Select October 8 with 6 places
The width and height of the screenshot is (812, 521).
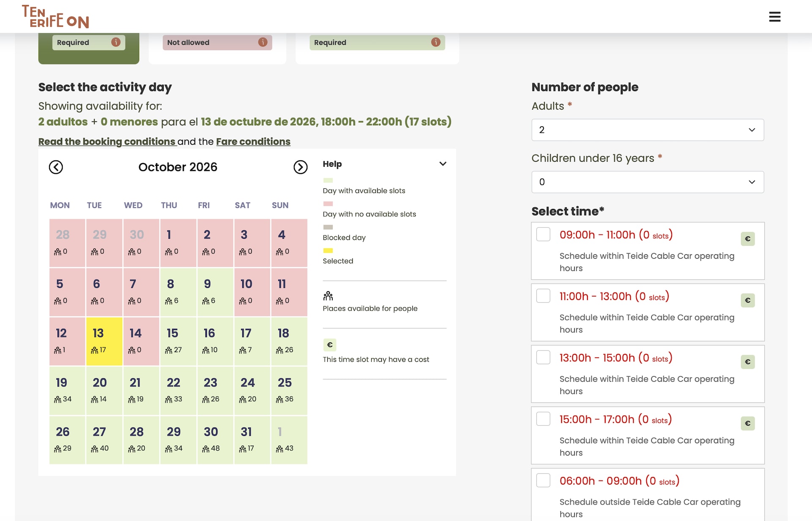(178, 292)
